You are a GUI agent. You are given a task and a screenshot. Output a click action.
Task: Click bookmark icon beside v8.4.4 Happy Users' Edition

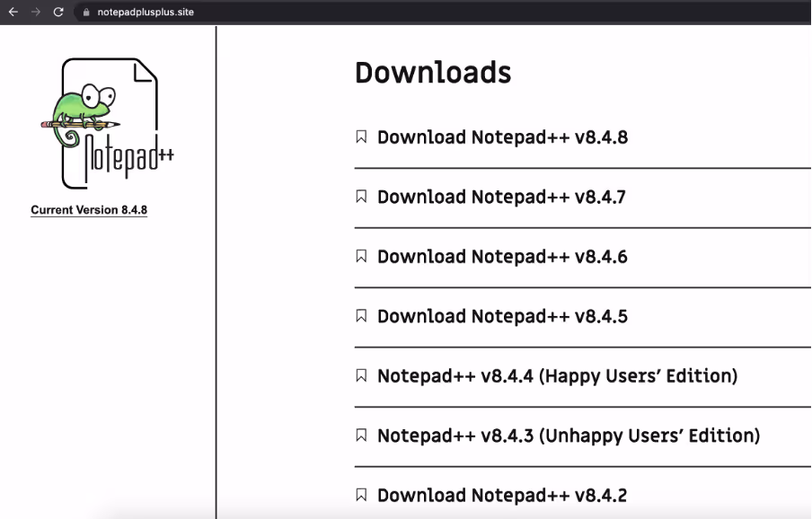click(x=361, y=375)
